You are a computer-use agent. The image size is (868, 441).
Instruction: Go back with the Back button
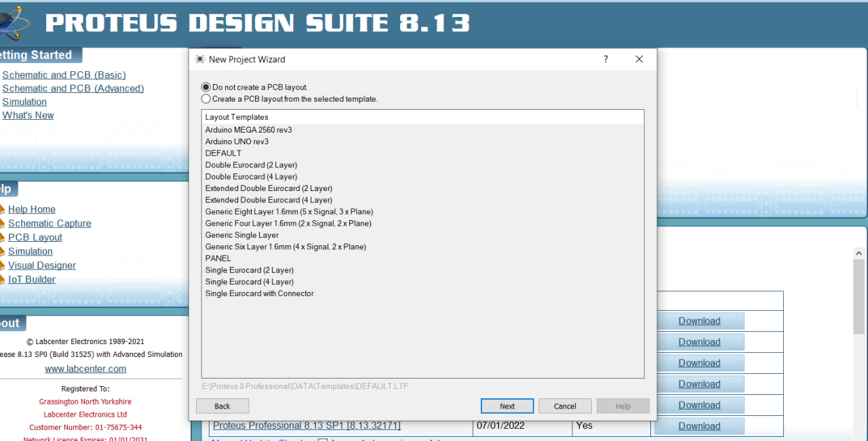tap(222, 406)
